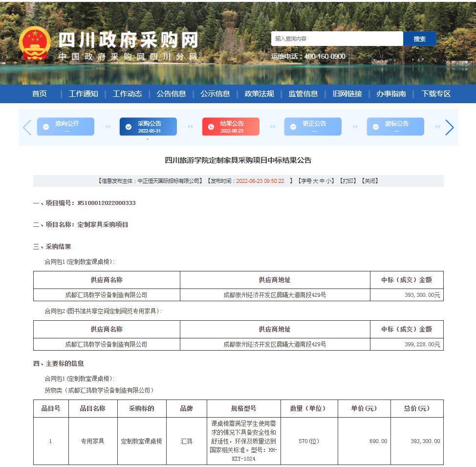
Task: Select the 采购公告 2022-05-31 stage
Action: (x=148, y=126)
